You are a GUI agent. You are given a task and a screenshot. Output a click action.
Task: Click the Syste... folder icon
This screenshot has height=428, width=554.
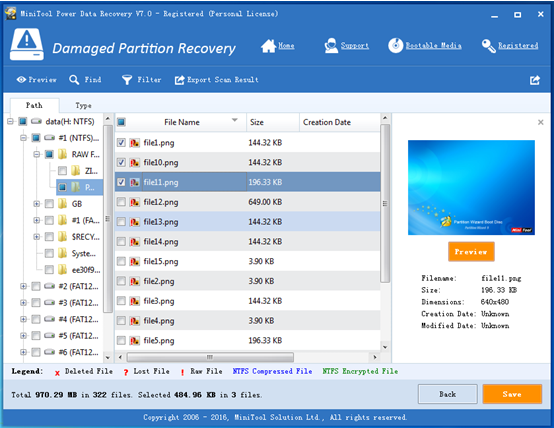pyautogui.click(x=62, y=253)
